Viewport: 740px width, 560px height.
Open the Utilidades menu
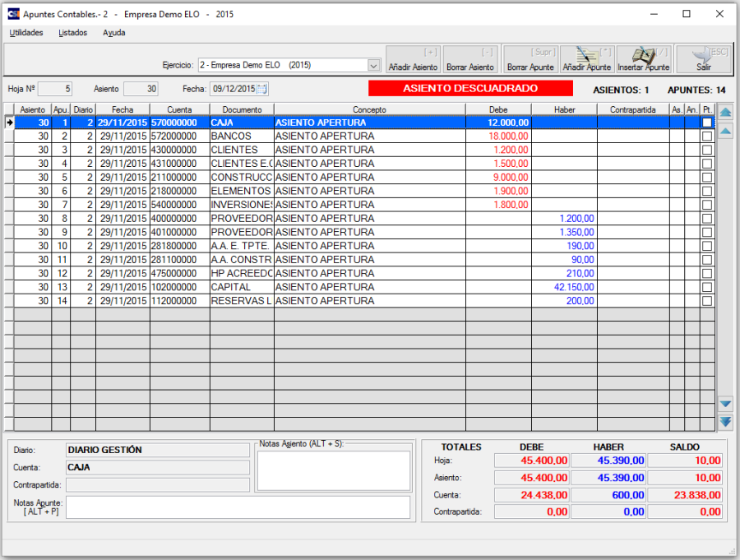pos(26,33)
